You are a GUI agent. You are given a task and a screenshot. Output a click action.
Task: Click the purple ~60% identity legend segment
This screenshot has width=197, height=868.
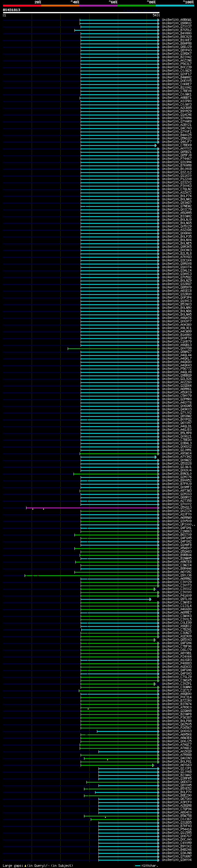[98, 6]
